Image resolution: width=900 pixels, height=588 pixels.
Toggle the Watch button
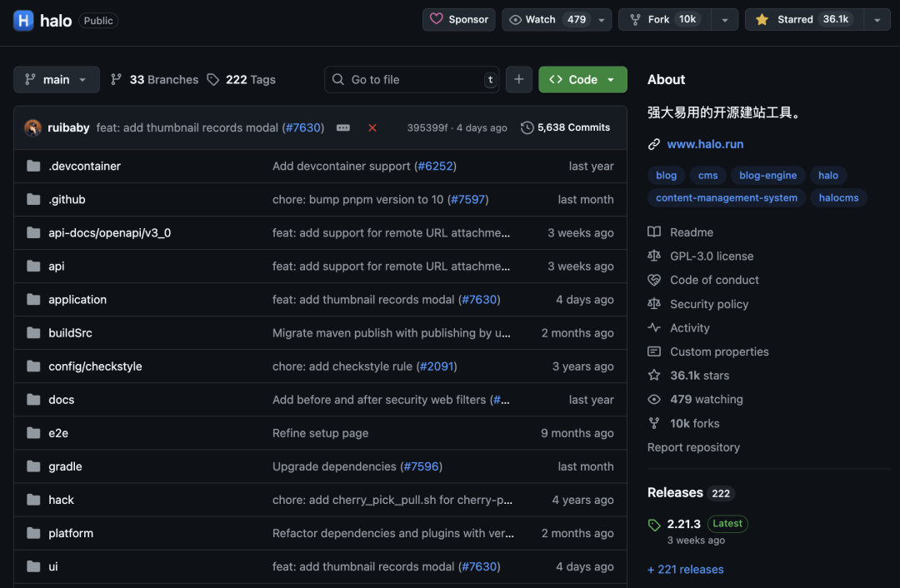point(547,19)
